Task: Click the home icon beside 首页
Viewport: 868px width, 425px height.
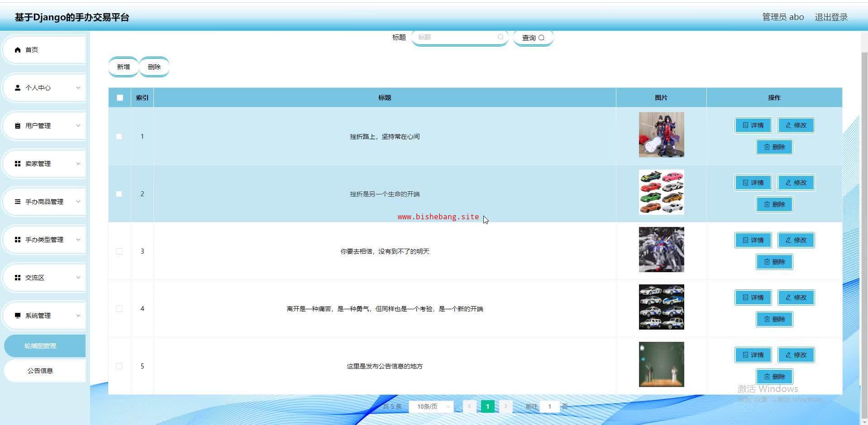Action: (18, 50)
